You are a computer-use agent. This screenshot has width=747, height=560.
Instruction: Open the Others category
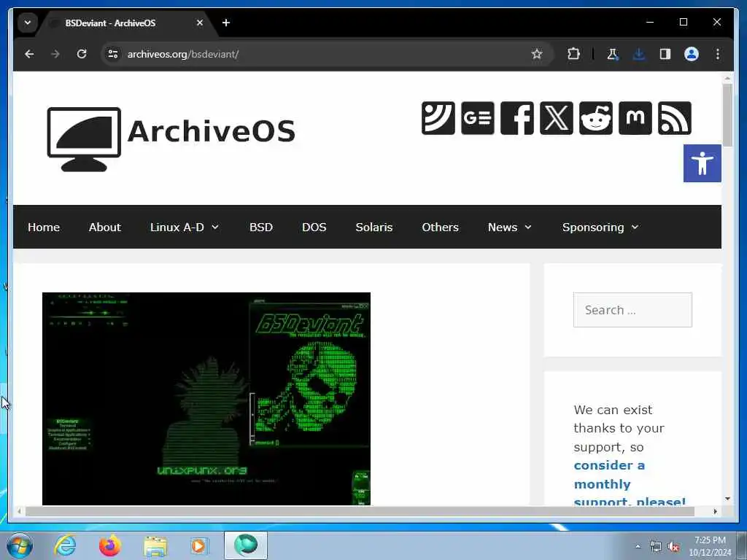point(440,227)
